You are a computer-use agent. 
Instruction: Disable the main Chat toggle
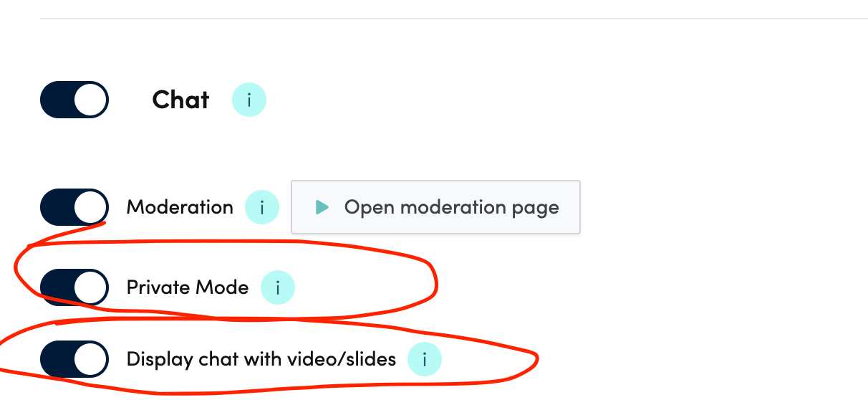pyautogui.click(x=74, y=100)
